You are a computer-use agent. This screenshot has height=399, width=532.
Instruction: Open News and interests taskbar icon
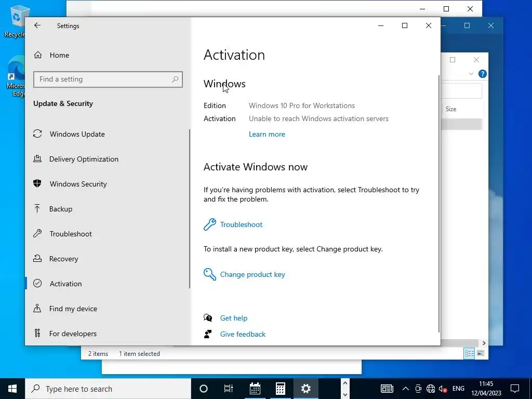pos(387,389)
